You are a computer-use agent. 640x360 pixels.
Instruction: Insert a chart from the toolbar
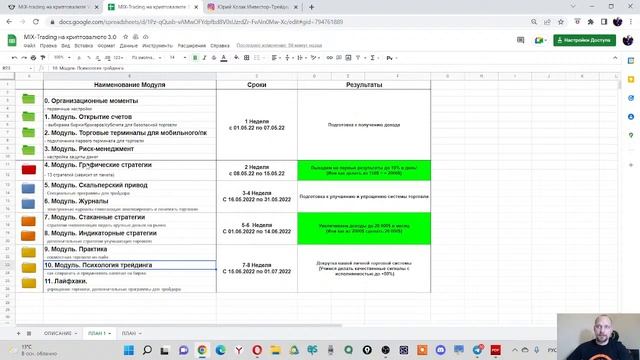[x=348, y=58]
